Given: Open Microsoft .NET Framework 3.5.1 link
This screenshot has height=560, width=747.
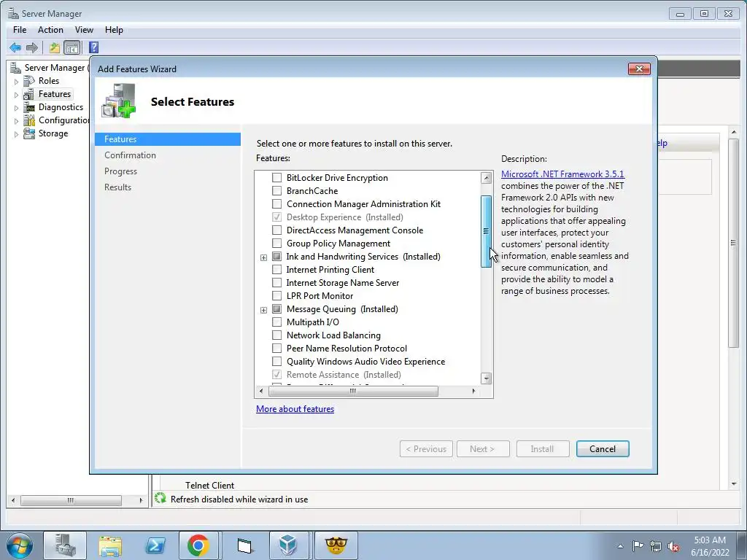Looking at the screenshot, I should (562, 174).
